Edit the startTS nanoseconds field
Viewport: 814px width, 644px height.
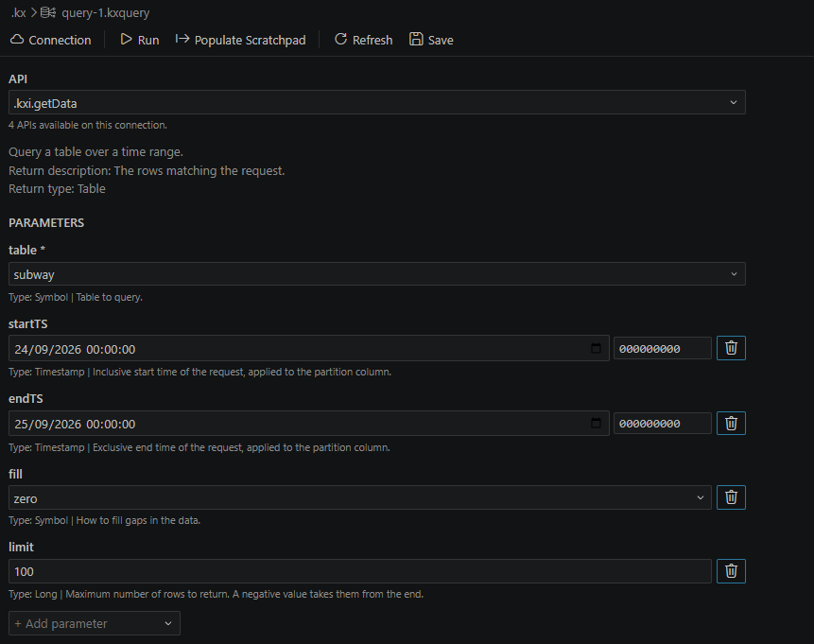pos(663,348)
